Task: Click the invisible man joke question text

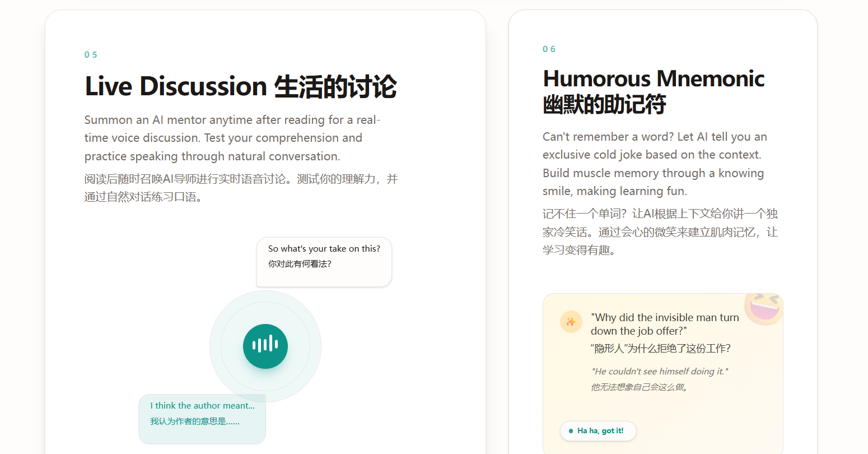Action: 665,324
